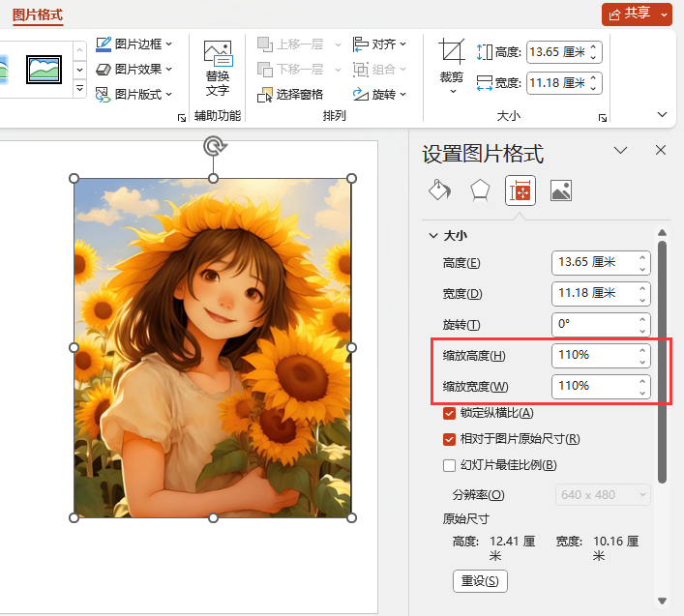Open 图片版式 picture layout menu
Image resolution: width=684 pixels, height=616 pixels.
coord(134,94)
